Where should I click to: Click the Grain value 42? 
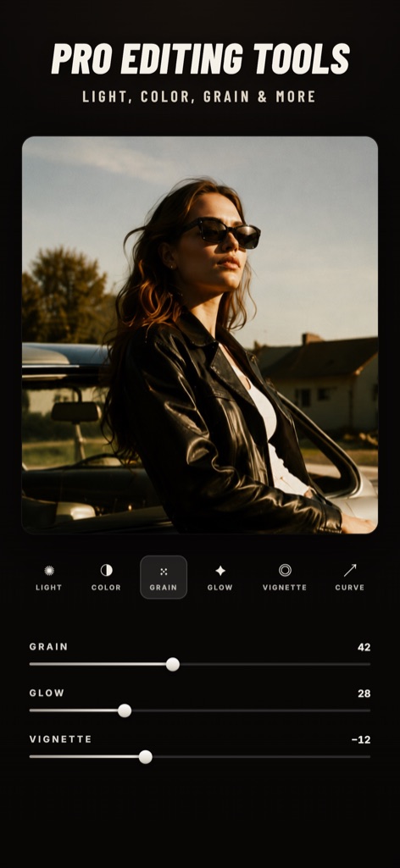364,647
